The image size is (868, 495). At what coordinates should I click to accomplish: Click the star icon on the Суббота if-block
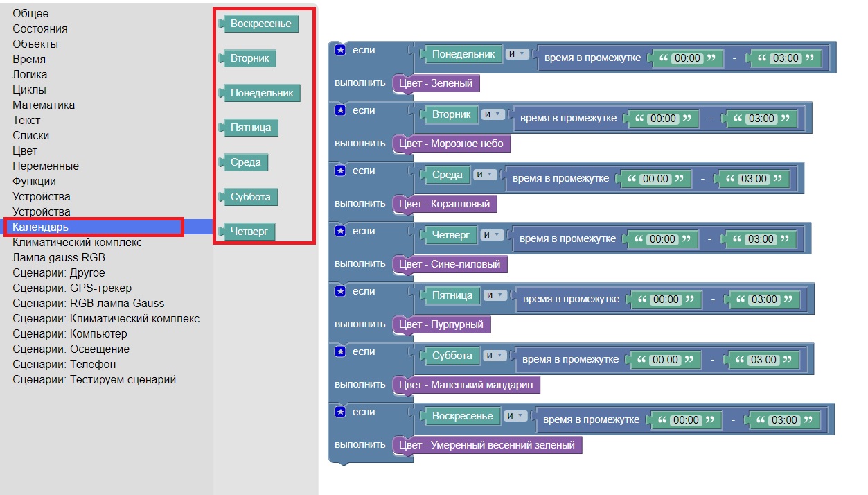click(340, 351)
